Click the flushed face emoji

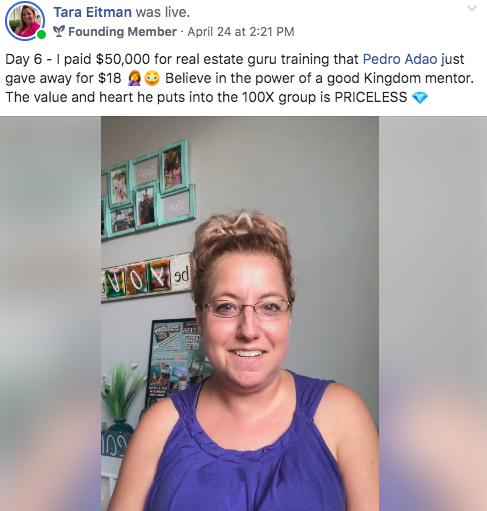pyautogui.click(x=152, y=79)
